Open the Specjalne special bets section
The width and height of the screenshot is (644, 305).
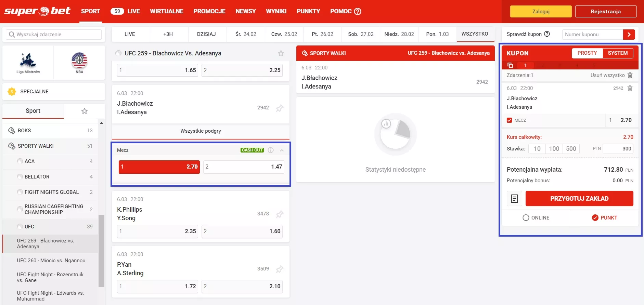(x=54, y=92)
